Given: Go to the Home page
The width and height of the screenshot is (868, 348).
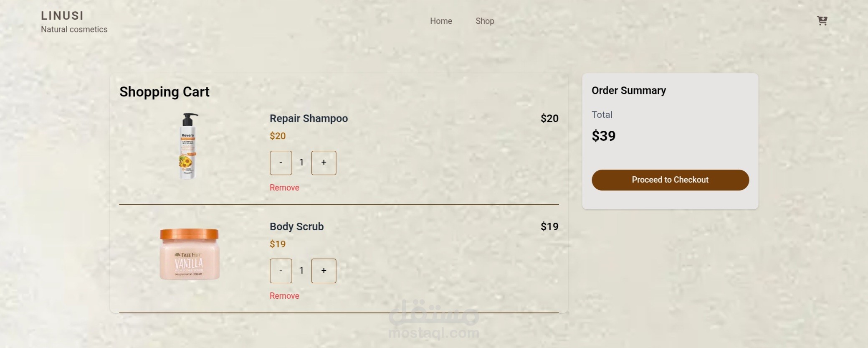Looking at the screenshot, I should point(441,21).
